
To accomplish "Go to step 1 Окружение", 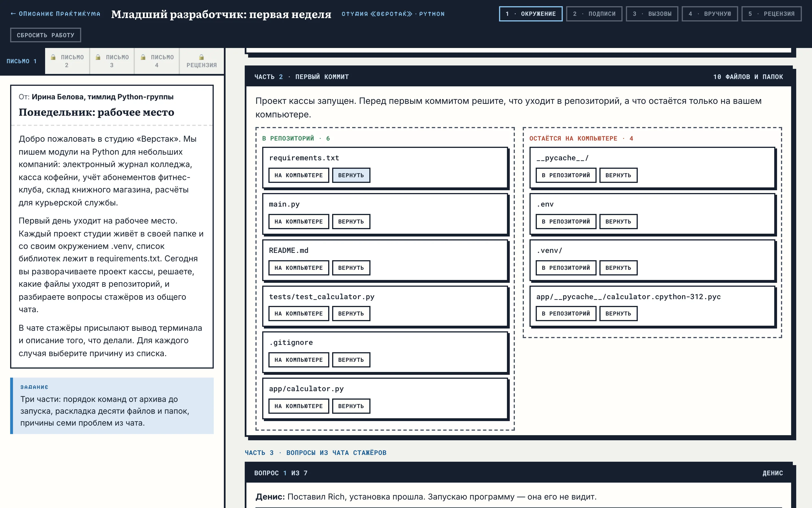I will [531, 14].
